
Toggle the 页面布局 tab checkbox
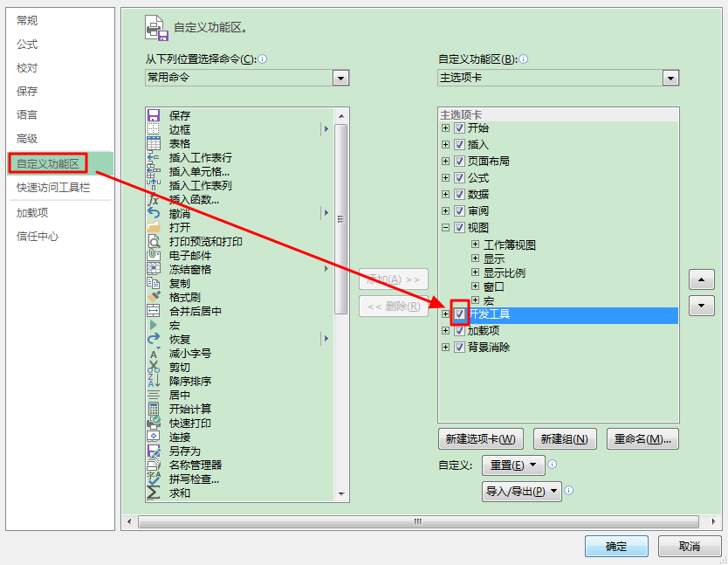(x=459, y=162)
